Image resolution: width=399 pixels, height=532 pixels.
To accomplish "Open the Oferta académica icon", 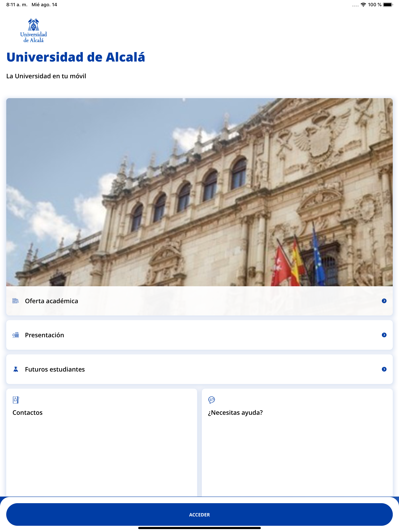I will [16, 301].
